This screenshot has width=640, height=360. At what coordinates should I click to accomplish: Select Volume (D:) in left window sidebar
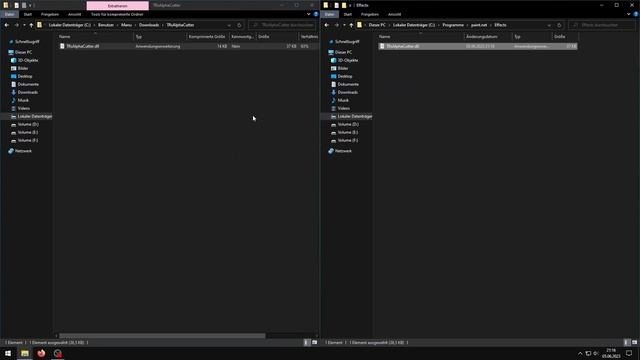tap(27, 124)
